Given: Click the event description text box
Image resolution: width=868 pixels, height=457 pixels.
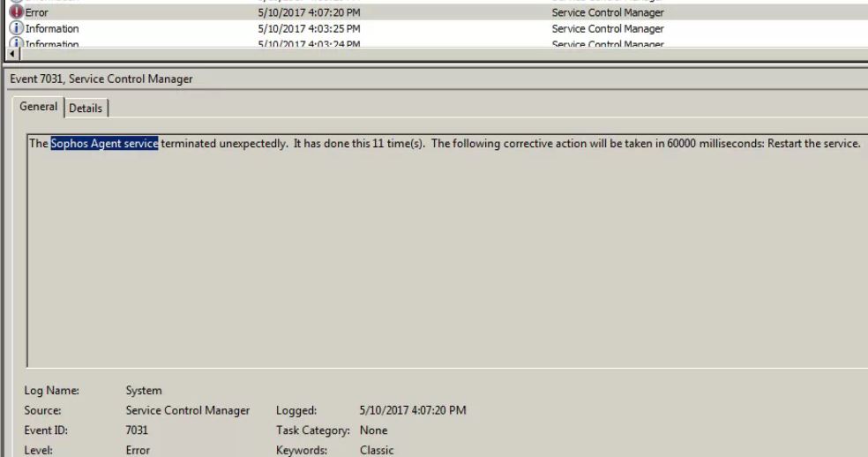Looking at the screenshot, I should pyautogui.click(x=446, y=251).
